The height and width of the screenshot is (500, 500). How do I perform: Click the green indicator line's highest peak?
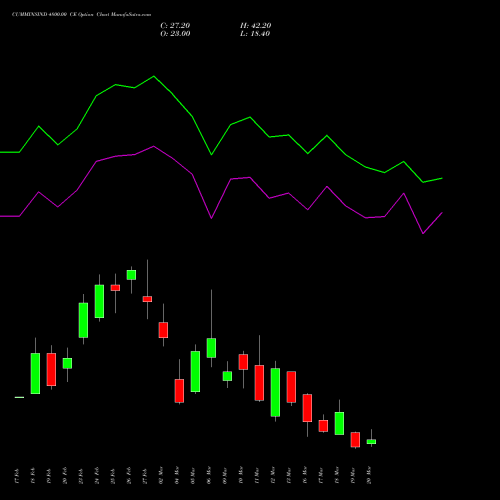(x=154, y=76)
